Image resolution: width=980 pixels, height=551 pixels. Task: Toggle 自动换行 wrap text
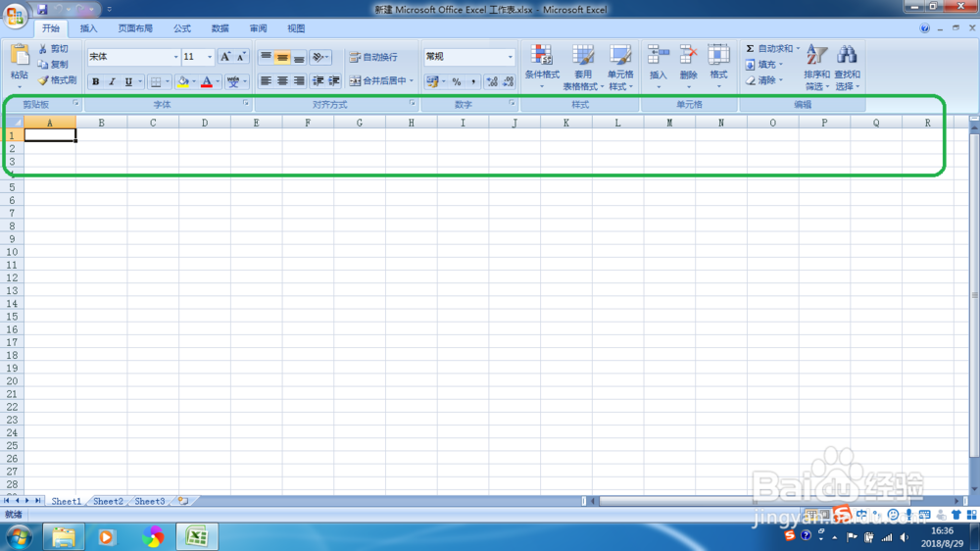373,57
